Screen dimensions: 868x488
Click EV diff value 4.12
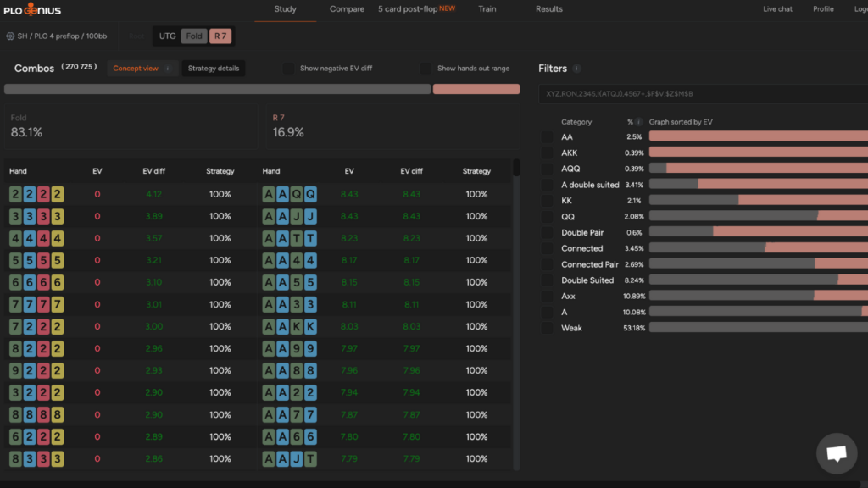(x=154, y=194)
